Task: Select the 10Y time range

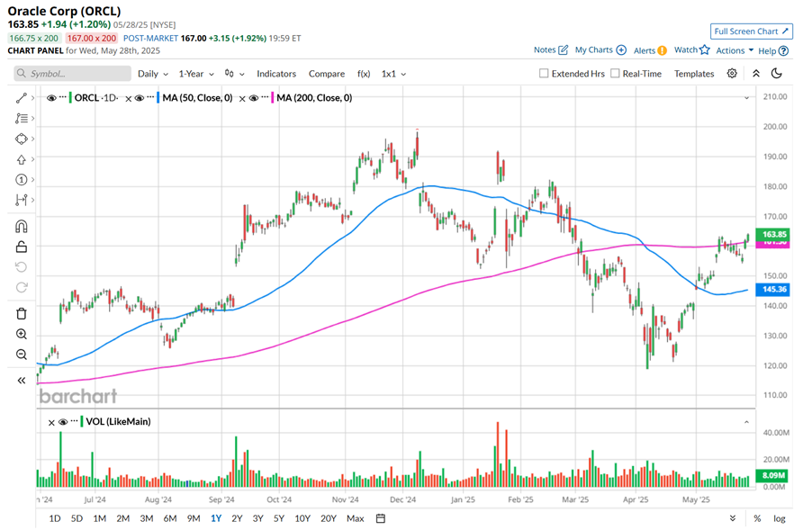Action: (302, 518)
